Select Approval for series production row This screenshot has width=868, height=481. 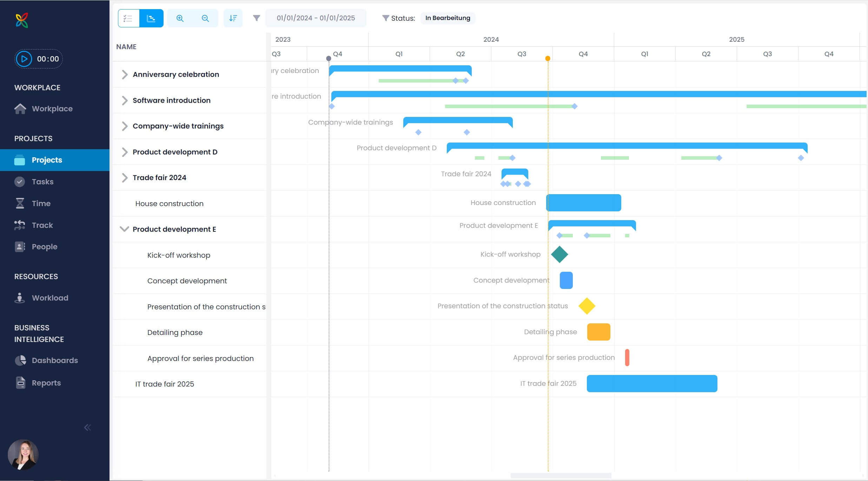[190, 358]
